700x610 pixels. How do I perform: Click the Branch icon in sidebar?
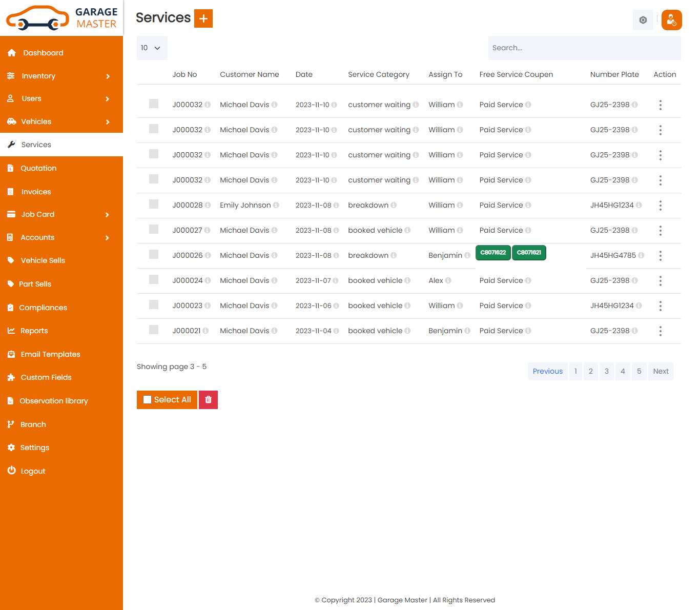click(x=11, y=424)
